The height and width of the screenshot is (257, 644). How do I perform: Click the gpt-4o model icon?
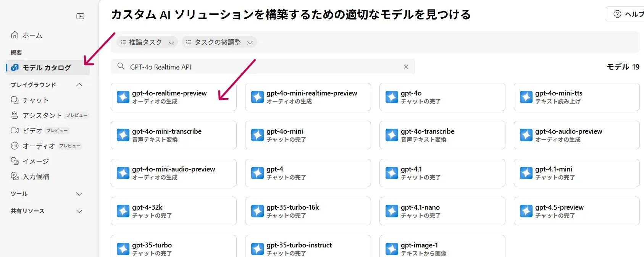coord(392,97)
